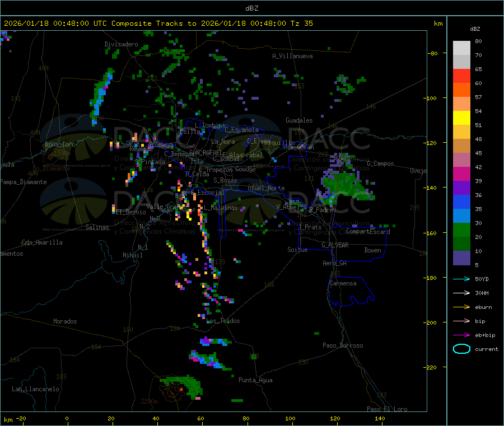Image resolution: width=504 pixels, height=426 pixels.
Task: Pick the dark orange 60–57 dBZ swatch
Action: (461, 90)
